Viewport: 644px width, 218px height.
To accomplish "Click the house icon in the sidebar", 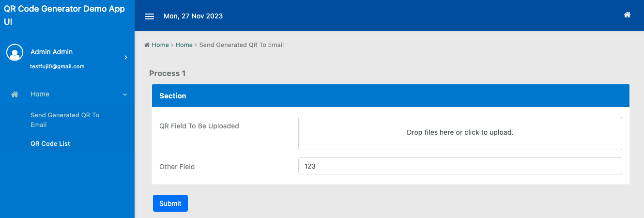I will [15, 94].
